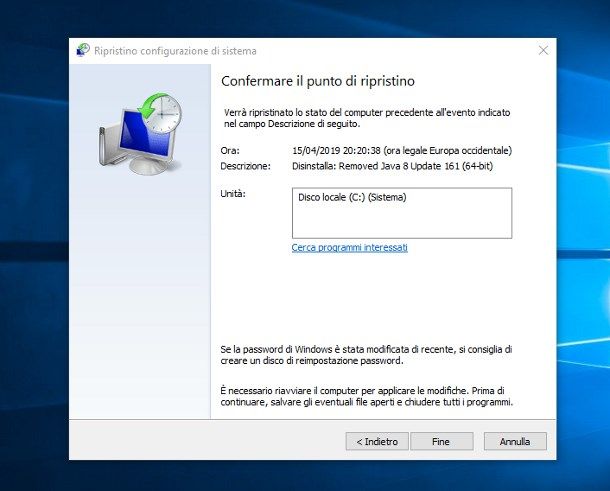The width and height of the screenshot is (610, 491).
Task: Click the Descrizione: label
Action: (245, 166)
